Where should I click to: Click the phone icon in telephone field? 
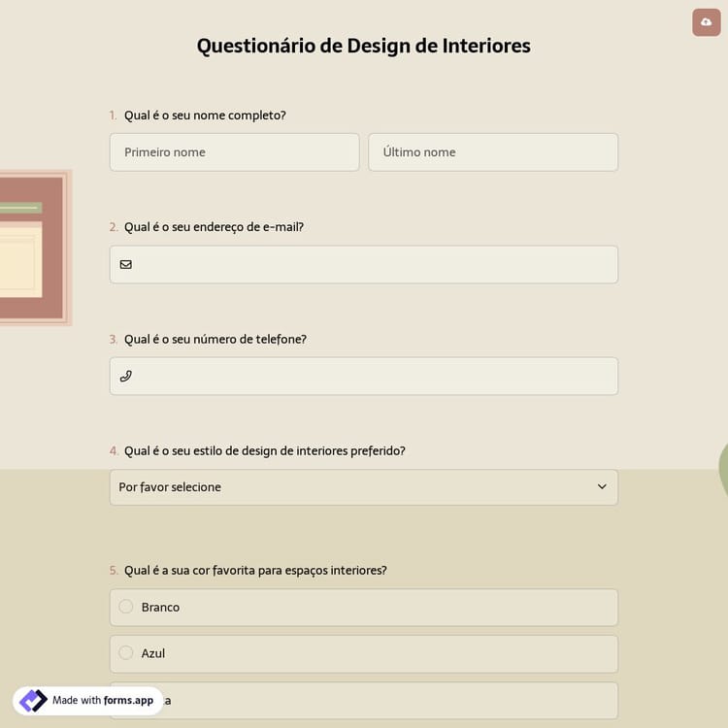point(126,376)
